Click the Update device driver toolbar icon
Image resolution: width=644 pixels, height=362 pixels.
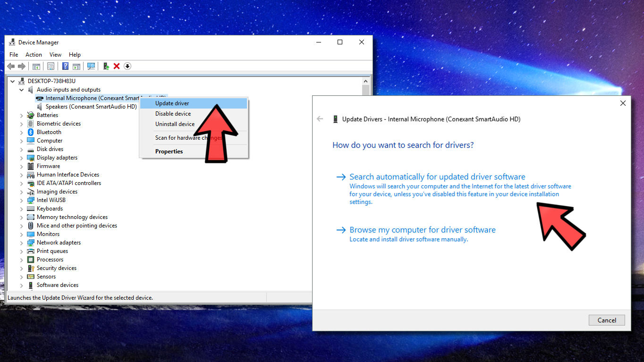click(x=106, y=66)
